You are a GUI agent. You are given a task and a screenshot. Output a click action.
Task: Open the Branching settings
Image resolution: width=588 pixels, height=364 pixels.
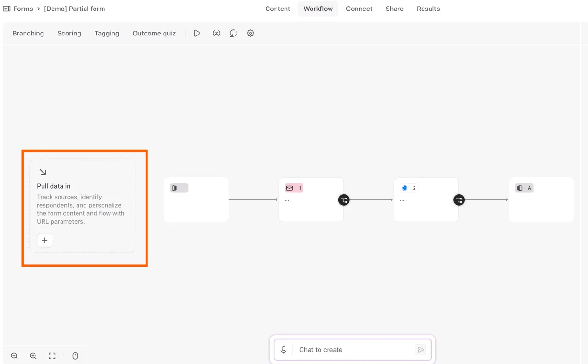tap(28, 33)
